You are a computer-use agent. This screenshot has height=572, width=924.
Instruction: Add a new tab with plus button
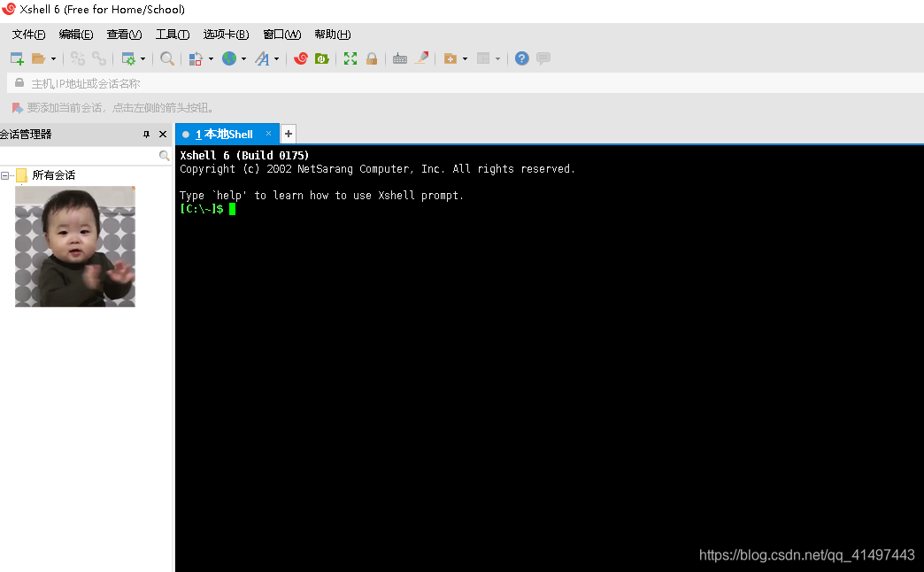[x=289, y=134]
